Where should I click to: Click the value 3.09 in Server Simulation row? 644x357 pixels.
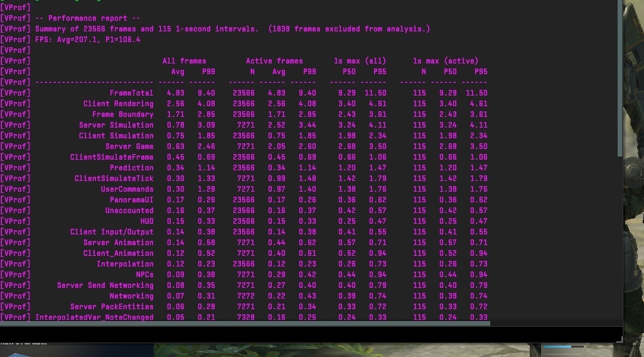point(206,126)
